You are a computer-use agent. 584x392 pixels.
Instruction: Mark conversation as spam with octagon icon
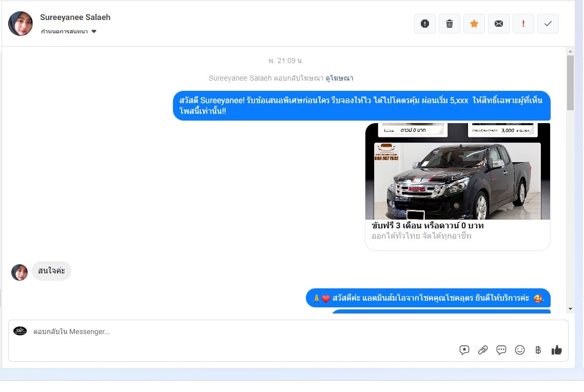(424, 24)
